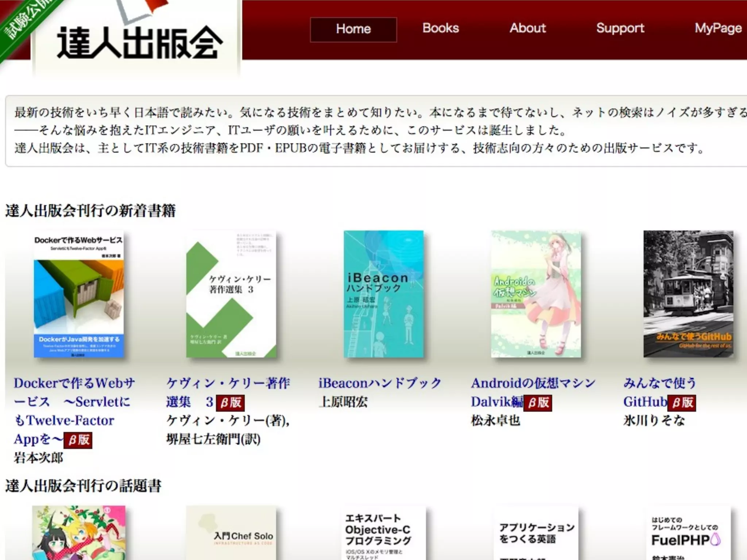747x560 pixels.
Task: Open the About page from navigation
Action: 527,28
